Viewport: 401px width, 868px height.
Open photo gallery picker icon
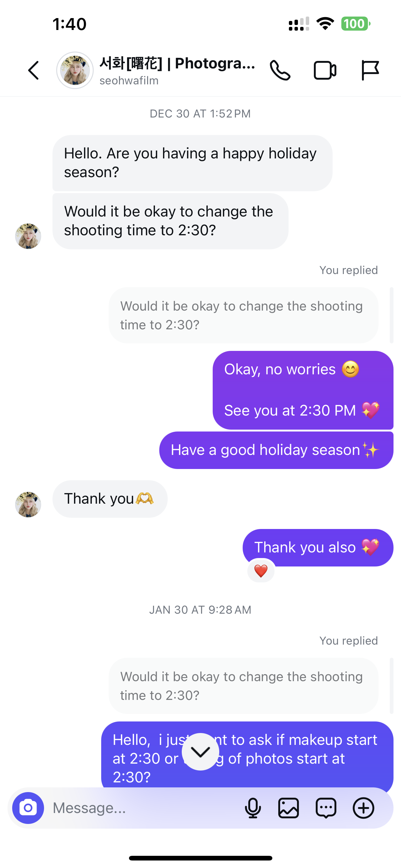(x=289, y=808)
